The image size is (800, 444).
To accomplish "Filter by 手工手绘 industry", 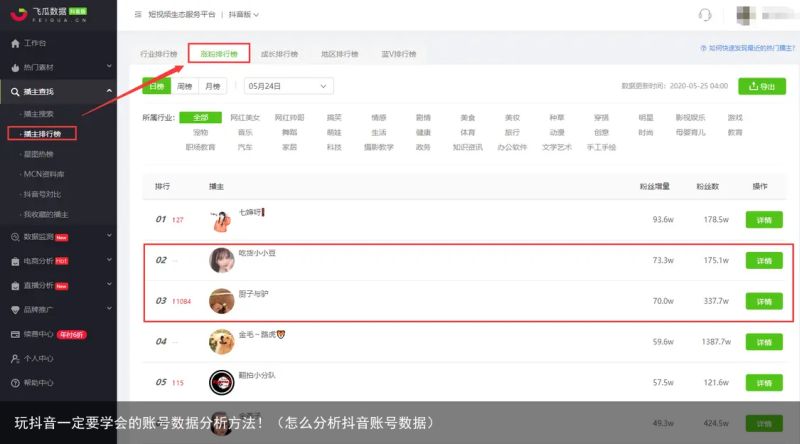I will [x=601, y=147].
